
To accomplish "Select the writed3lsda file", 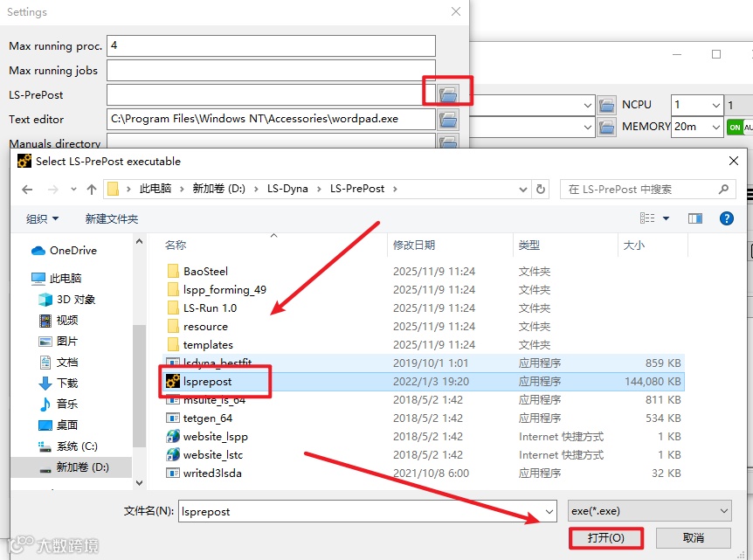I will coord(211,473).
